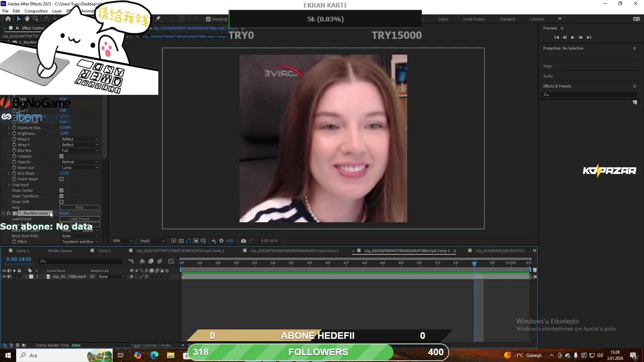
Task: Uncheck the Show Transform checkbox
Action: click(x=61, y=196)
